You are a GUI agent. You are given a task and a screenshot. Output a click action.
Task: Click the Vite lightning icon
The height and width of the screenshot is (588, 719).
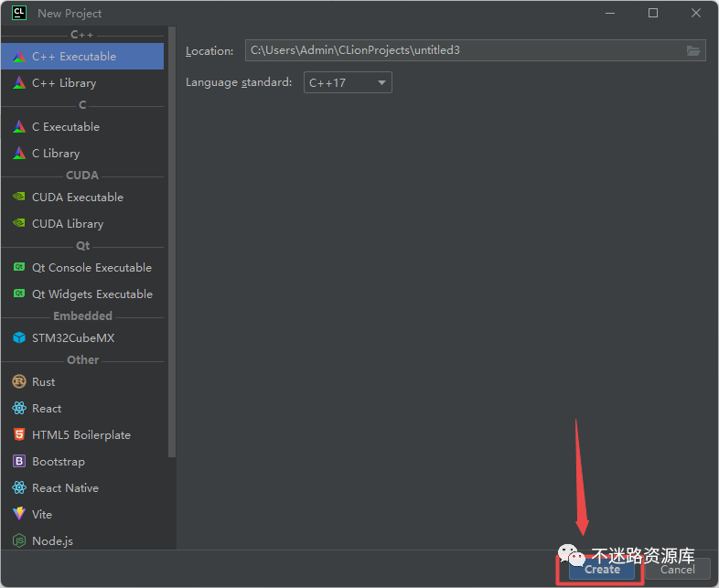click(19, 514)
